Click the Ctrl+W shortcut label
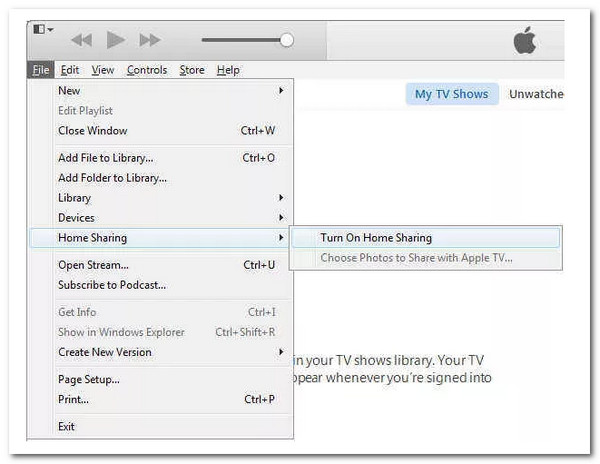The width and height of the screenshot is (600, 464). pyautogui.click(x=258, y=130)
